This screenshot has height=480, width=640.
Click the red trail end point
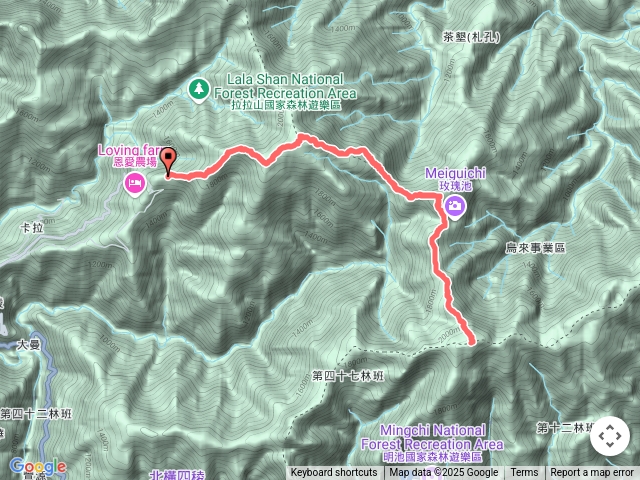click(472, 342)
